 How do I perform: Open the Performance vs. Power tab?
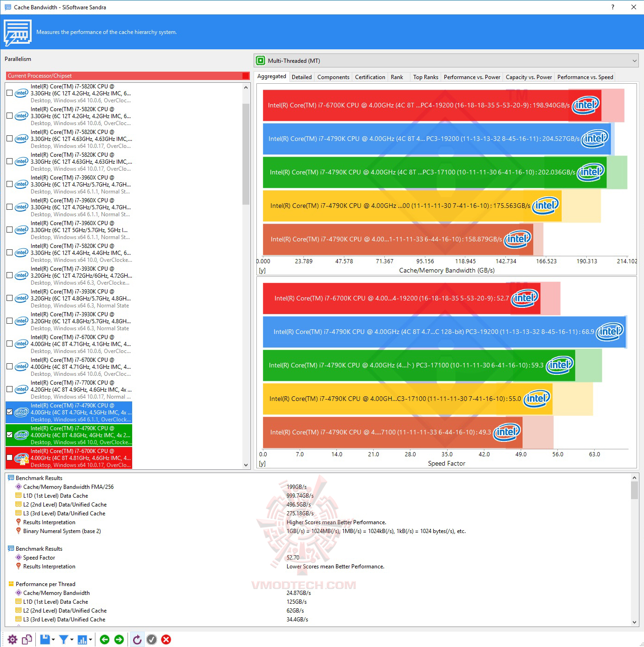pyautogui.click(x=472, y=77)
